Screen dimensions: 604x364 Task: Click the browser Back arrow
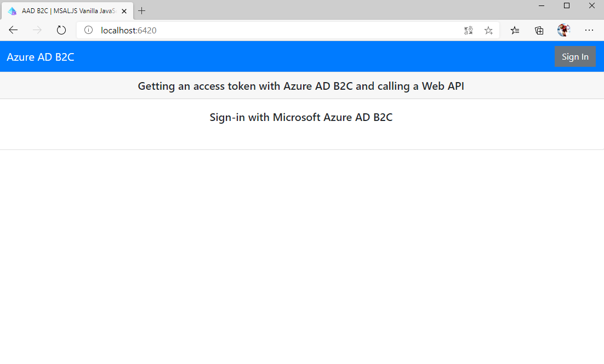13,30
